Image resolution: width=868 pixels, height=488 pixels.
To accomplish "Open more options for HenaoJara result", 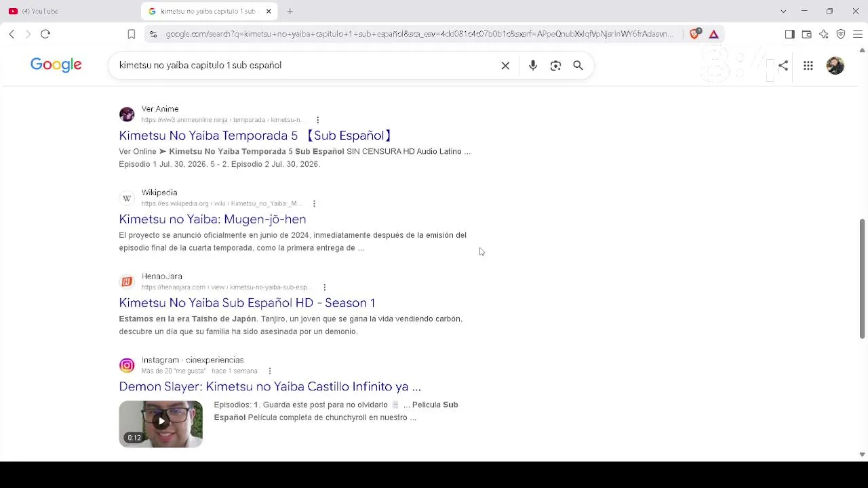I will click(x=324, y=287).
